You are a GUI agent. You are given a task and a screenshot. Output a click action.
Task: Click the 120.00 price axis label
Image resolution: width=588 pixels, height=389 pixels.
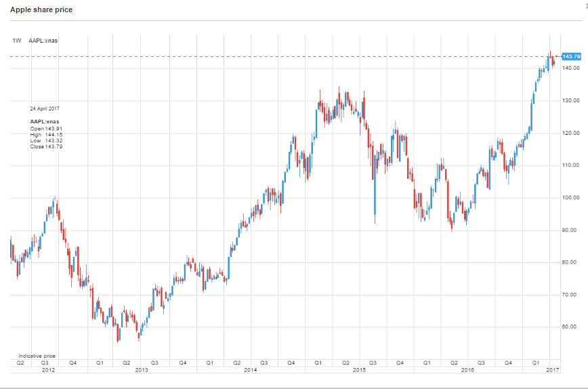(571, 133)
